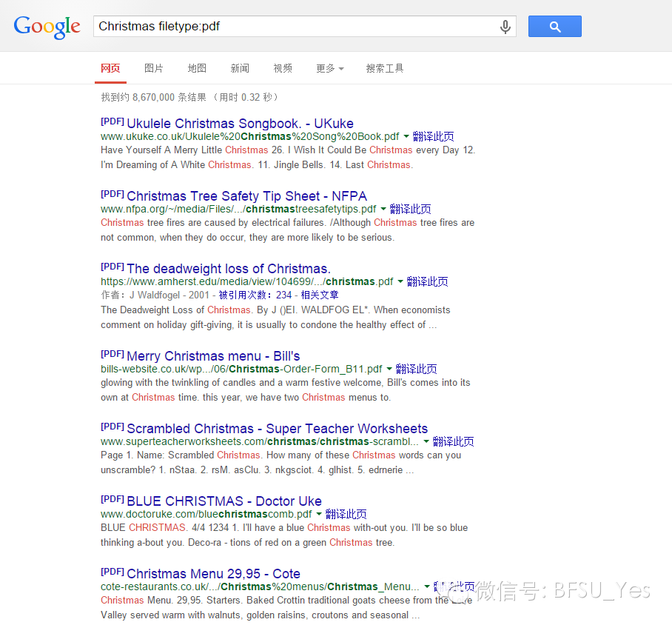Open 'Merry Christmas menu - Bill's' result
The width and height of the screenshot is (672, 625).
213,356
